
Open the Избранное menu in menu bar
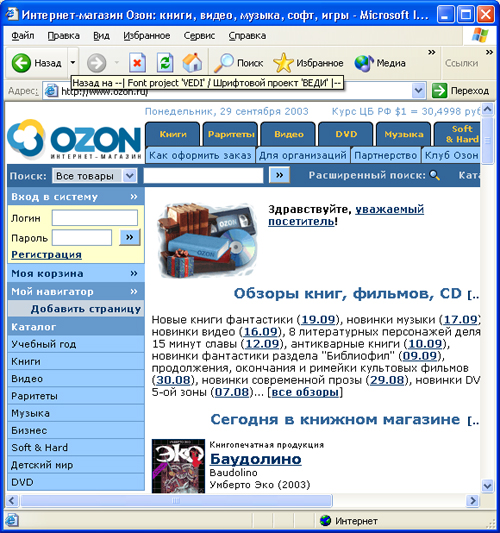pyautogui.click(x=146, y=36)
